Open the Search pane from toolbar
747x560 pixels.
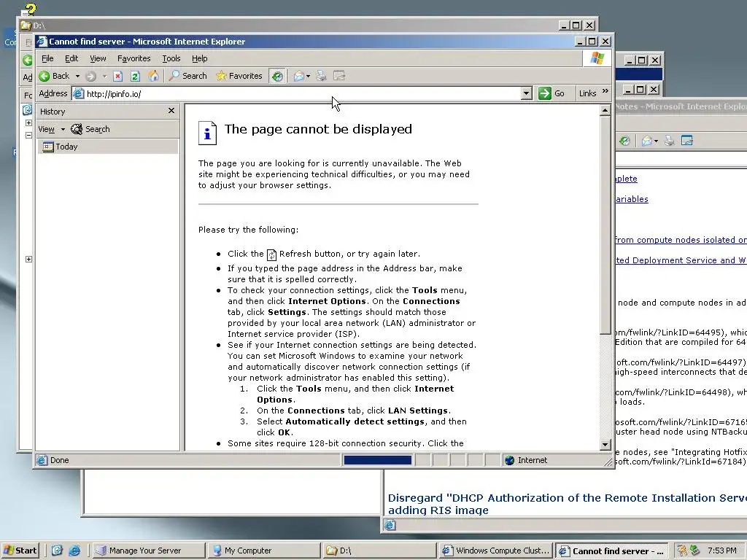(188, 76)
